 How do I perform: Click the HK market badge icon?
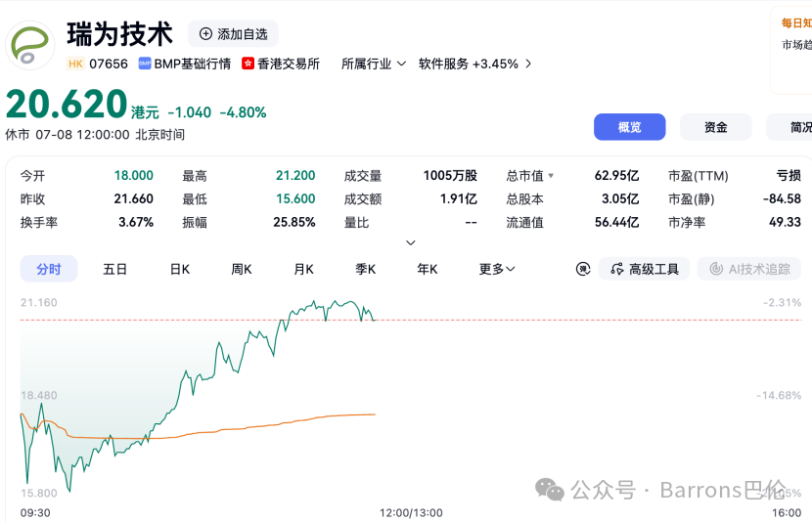75,64
